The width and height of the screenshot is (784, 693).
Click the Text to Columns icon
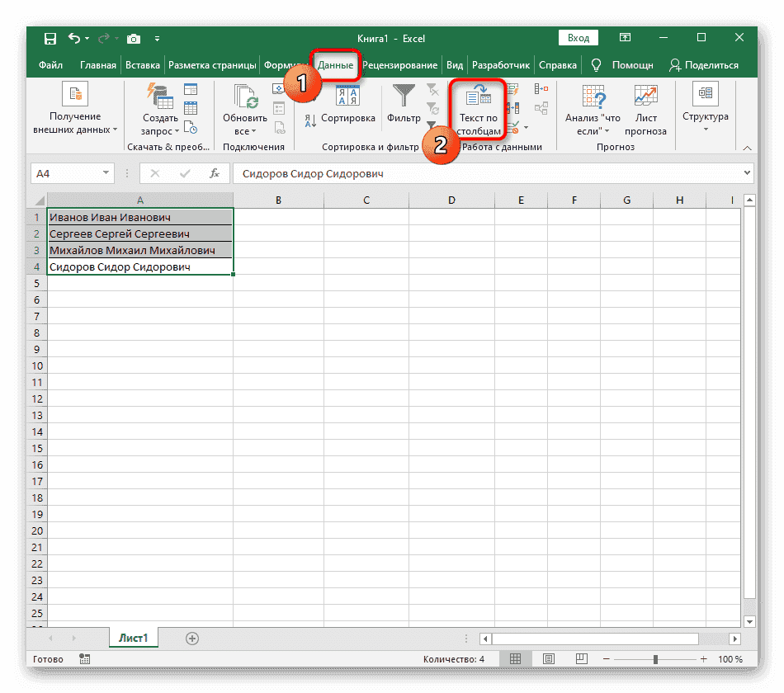479,97
